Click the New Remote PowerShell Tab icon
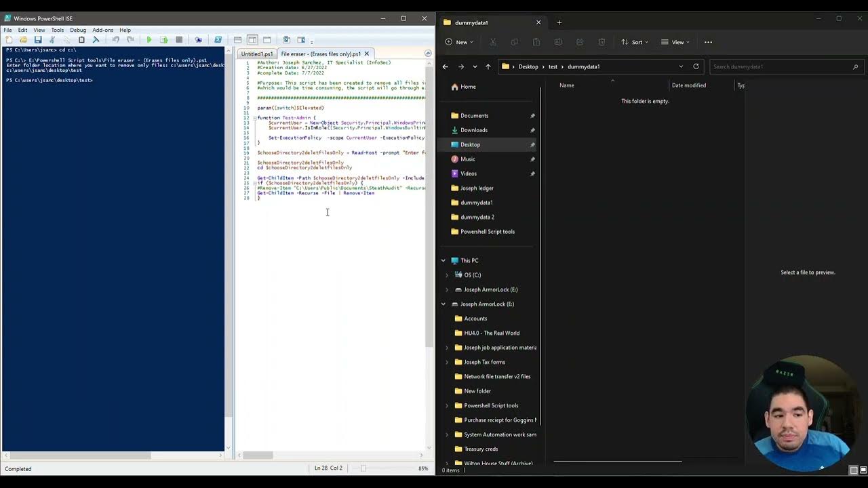Image resolution: width=868 pixels, height=488 pixels. coord(198,40)
